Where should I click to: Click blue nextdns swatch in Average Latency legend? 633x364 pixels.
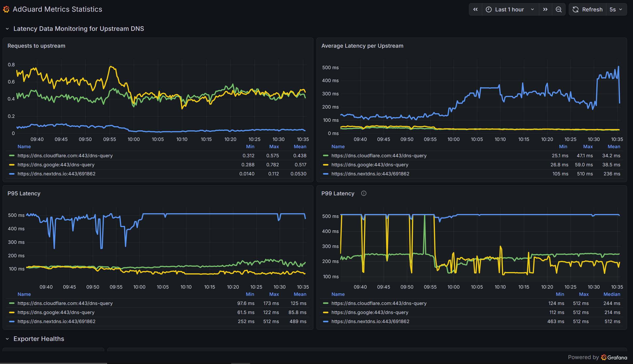point(326,174)
